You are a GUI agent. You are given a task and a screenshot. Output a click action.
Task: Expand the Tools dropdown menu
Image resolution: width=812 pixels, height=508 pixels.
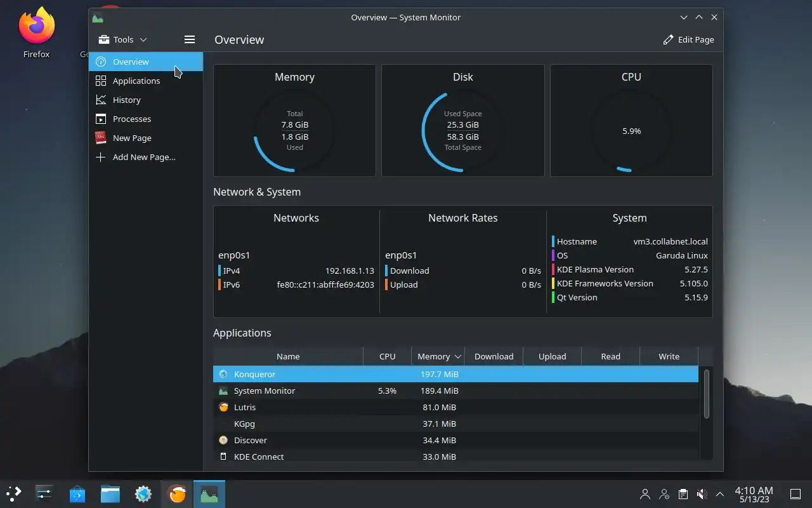[x=122, y=39]
